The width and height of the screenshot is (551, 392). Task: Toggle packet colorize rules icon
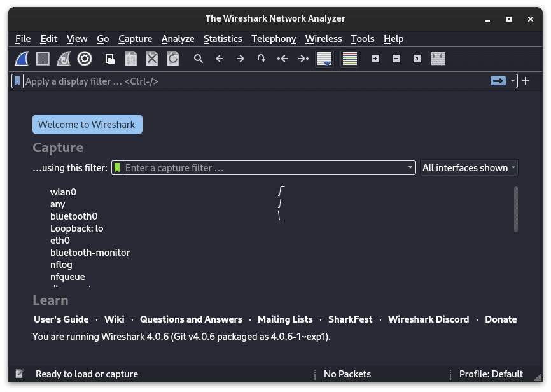click(350, 59)
